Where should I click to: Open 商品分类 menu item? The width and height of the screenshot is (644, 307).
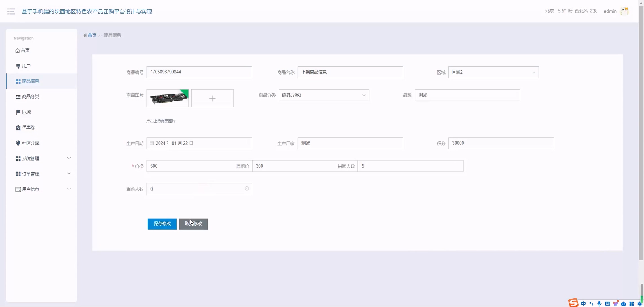coord(42,97)
